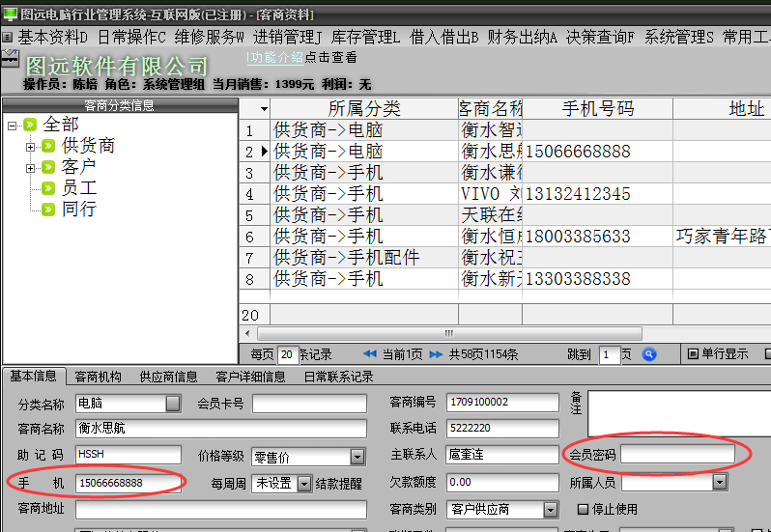The image size is (771, 532).
Task: Click the button beside 分类名称 field
Action: 173,403
